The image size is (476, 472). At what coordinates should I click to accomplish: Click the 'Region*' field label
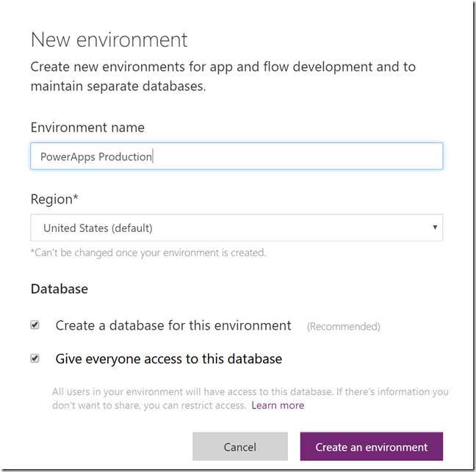click(x=54, y=199)
